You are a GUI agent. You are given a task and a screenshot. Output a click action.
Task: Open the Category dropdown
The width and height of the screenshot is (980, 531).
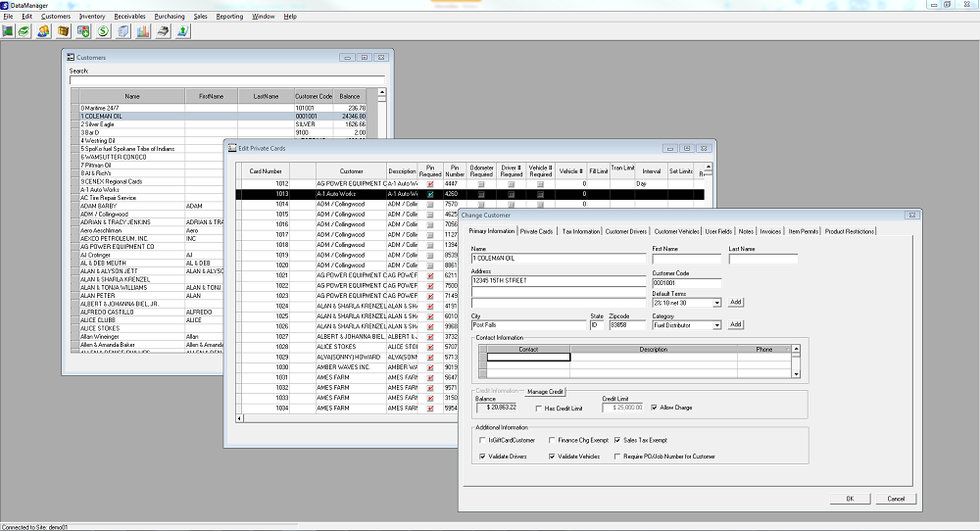click(717, 325)
